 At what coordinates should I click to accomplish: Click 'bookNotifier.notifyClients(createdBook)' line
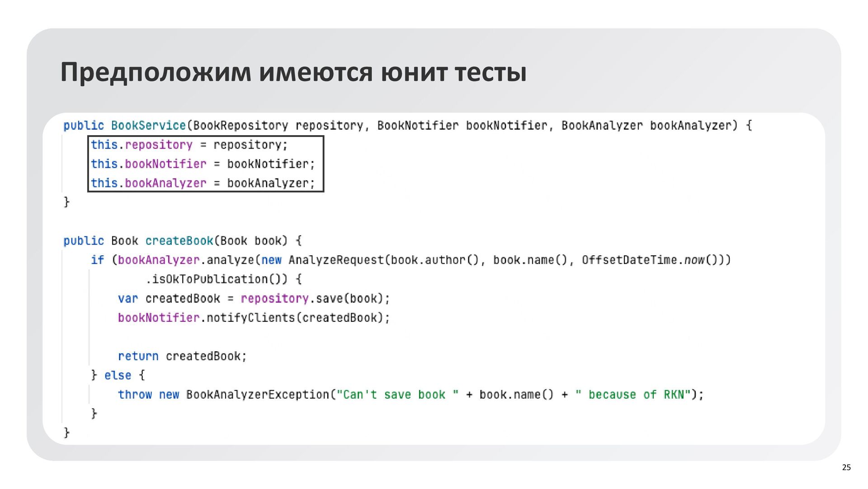tap(253, 318)
